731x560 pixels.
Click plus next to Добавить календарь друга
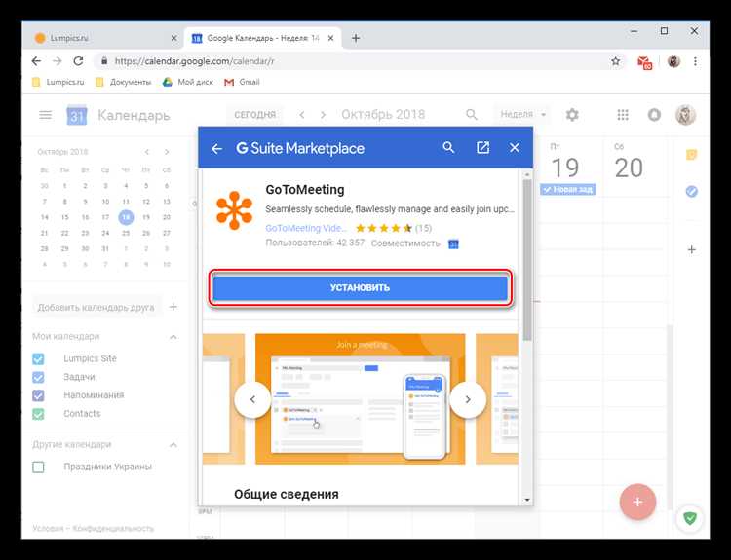(x=173, y=307)
